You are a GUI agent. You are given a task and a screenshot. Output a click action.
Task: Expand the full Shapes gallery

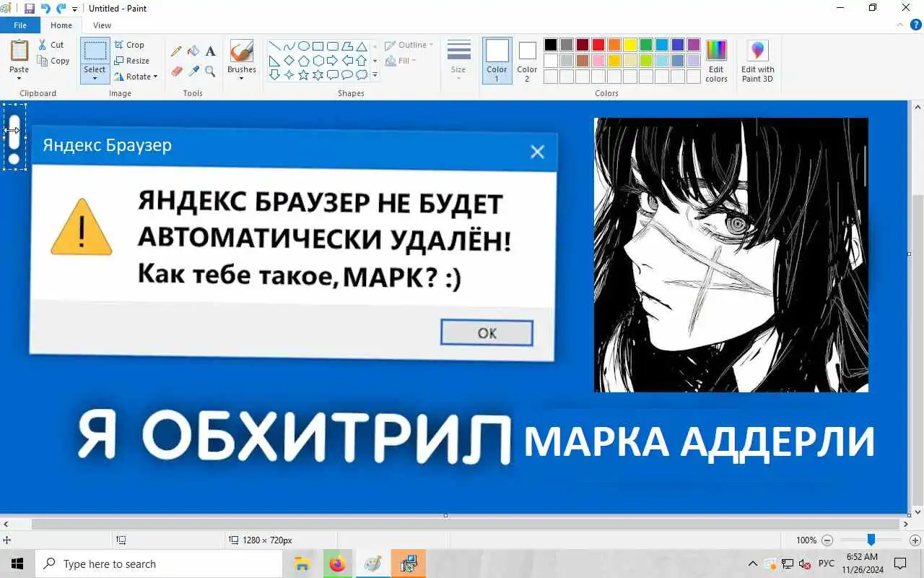click(375, 75)
